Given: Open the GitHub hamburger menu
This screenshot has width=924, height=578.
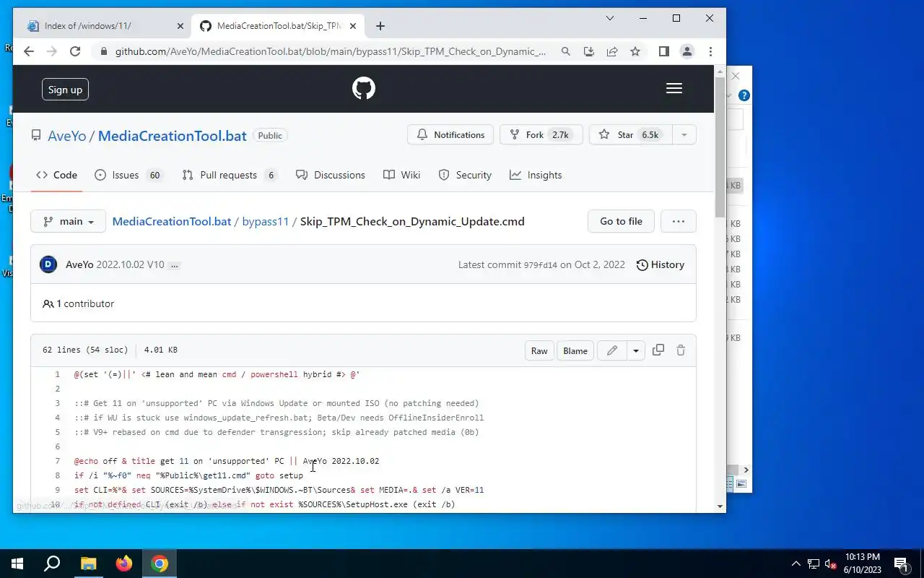Looking at the screenshot, I should (674, 88).
